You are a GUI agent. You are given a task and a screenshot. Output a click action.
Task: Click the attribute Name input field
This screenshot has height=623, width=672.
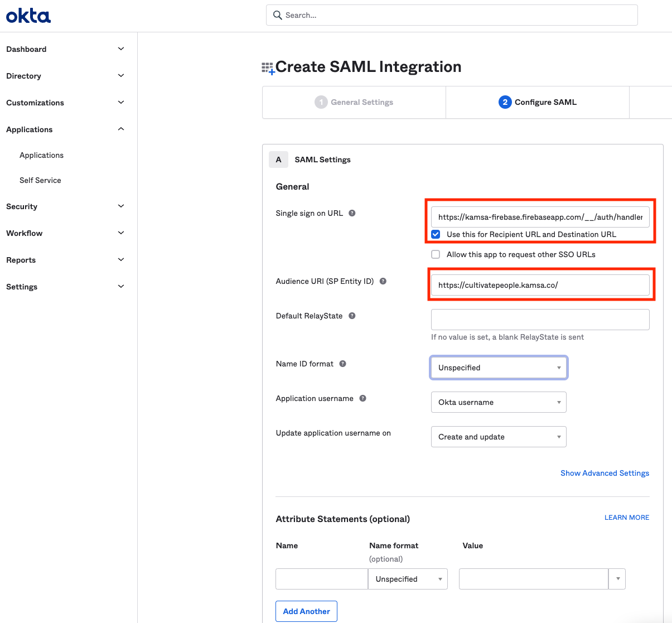322,579
